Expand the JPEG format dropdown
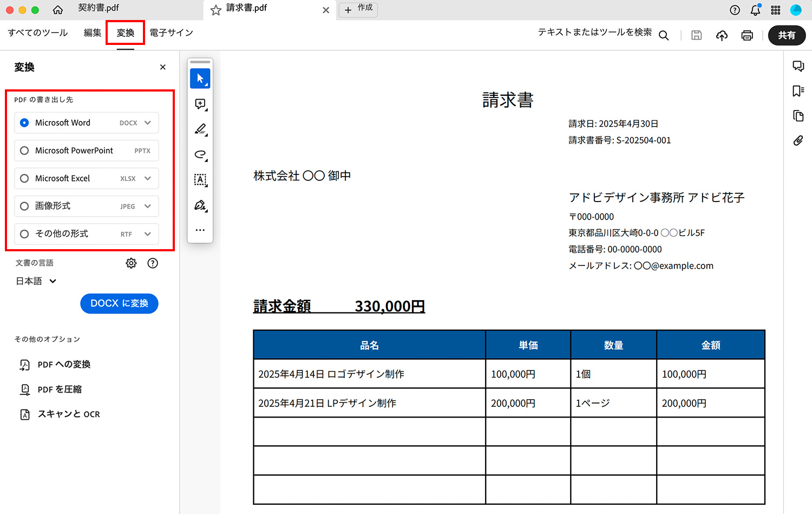 point(148,206)
